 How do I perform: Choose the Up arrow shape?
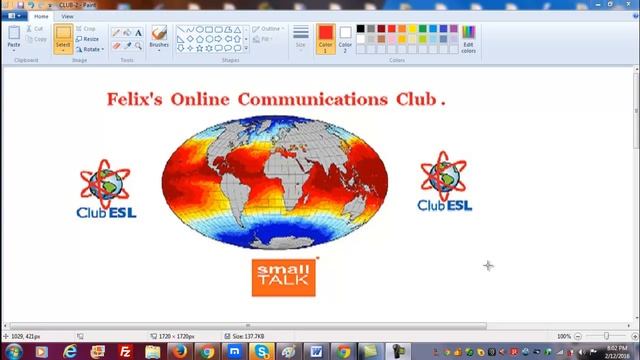pyautogui.click(x=237, y=39)
